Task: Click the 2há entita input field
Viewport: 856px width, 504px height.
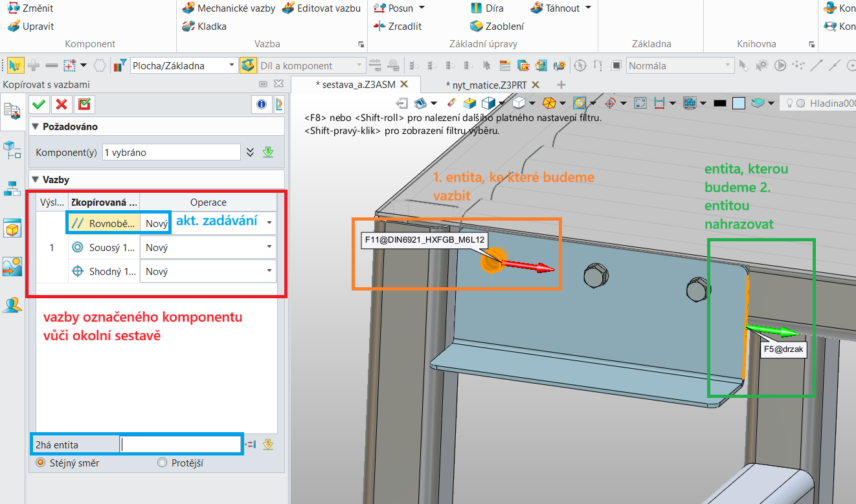Action: [181, 444]
